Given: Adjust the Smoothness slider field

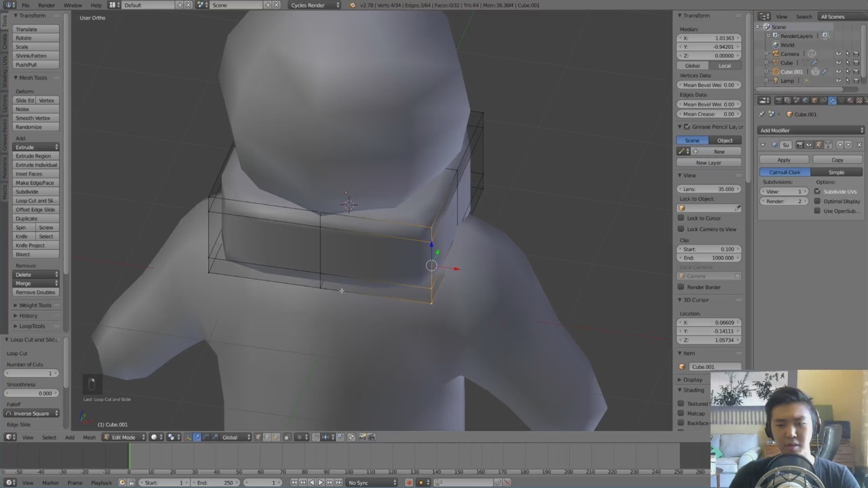Looking at the screenshot, I should pyautogui.click(x=31, y=393).
